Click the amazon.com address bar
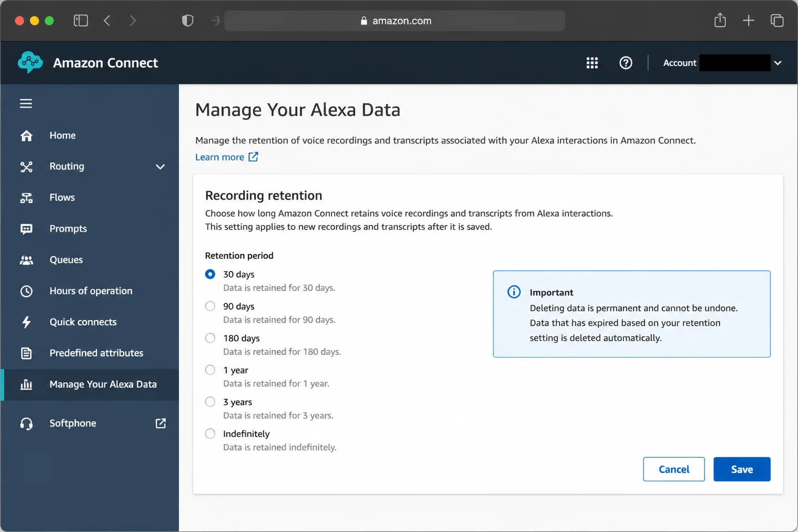The height and width of the screenshot is (532, 798). pos(395,21)
